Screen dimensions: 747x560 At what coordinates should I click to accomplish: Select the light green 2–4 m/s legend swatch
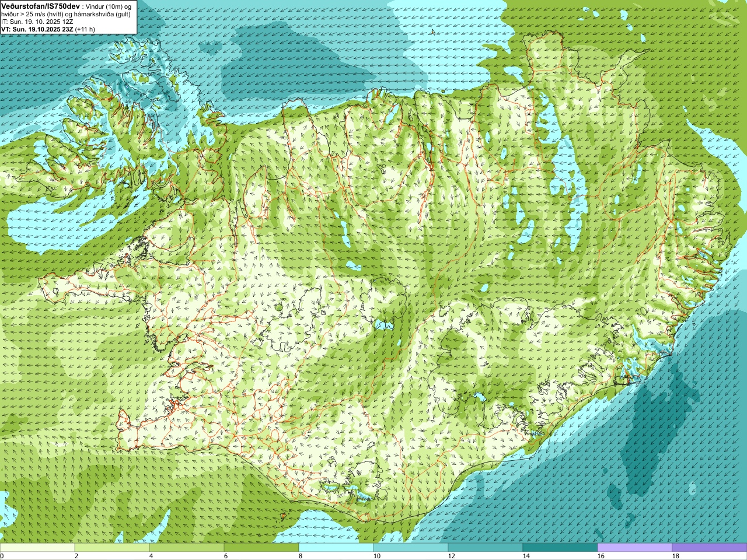click(112, 548)
